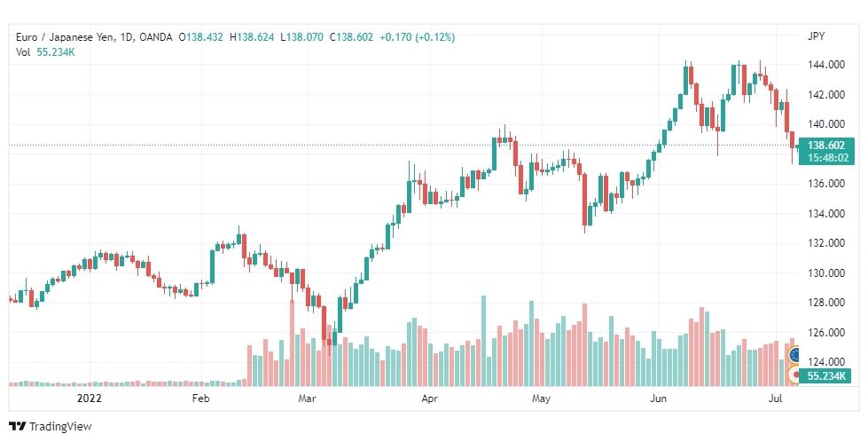Click the current price tag 138.602
Viewport: 868px width, 442px height.
point(826,146)
